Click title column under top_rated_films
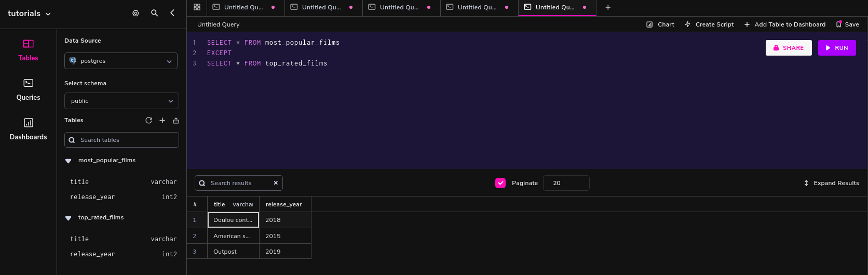This screenshot has width=868, height=275. tap(123, 239)
